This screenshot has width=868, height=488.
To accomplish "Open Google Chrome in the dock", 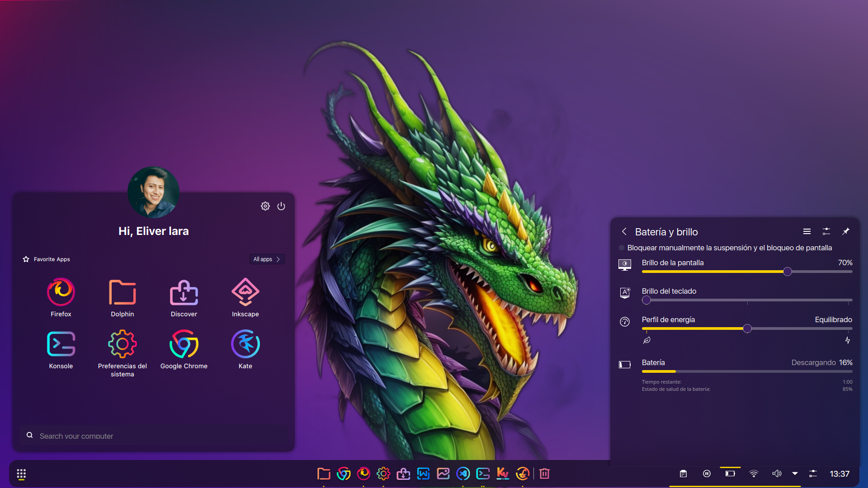I will click(344, 474).
